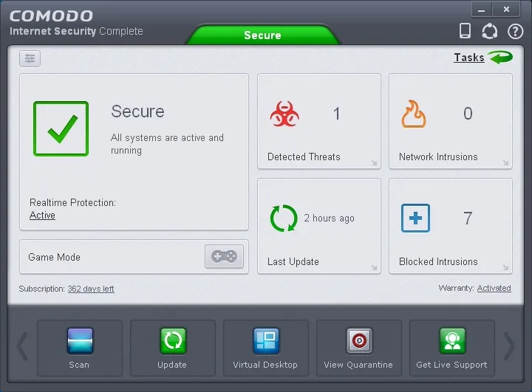This screenshot has height=392, width=532.
Task: Expand Network Intrusions tile corner arrow
Action: (505, 162)
